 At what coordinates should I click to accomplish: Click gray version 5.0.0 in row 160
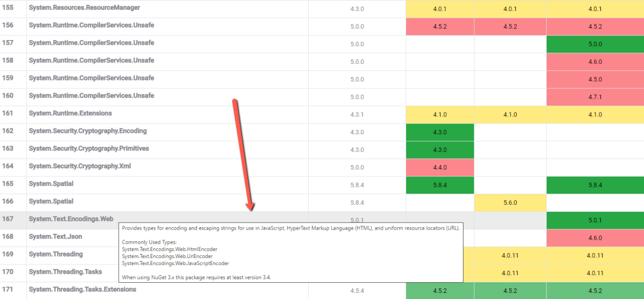click(357, 97)
